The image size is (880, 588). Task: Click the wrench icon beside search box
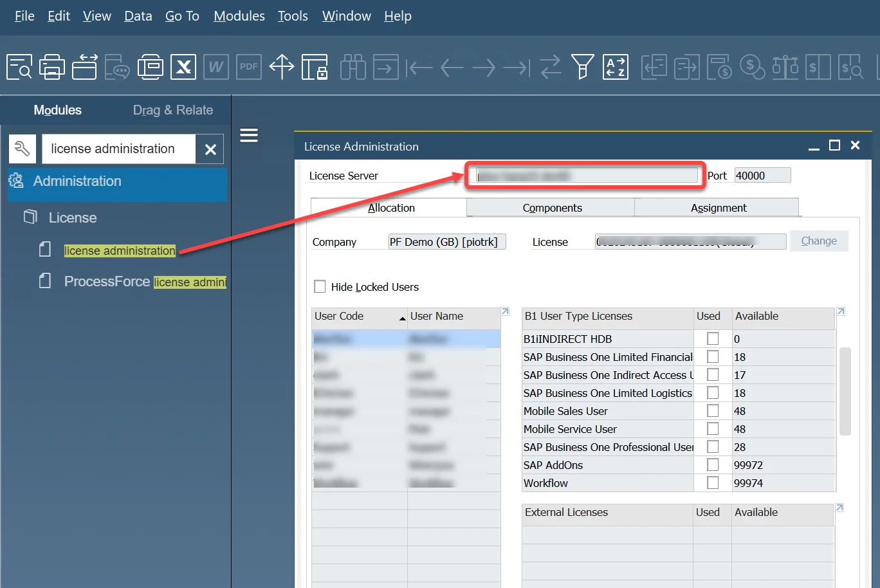tap(22, 149)
